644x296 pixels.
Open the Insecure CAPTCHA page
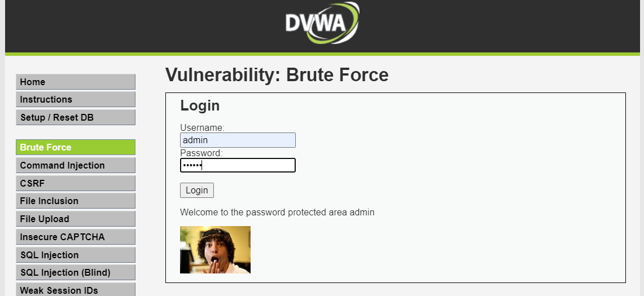click(76, 237)
